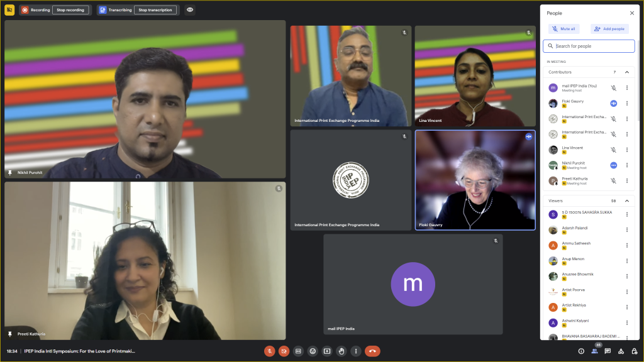Show meeting details info icon
The image size is (644, 362).
[x=581, y=351]
